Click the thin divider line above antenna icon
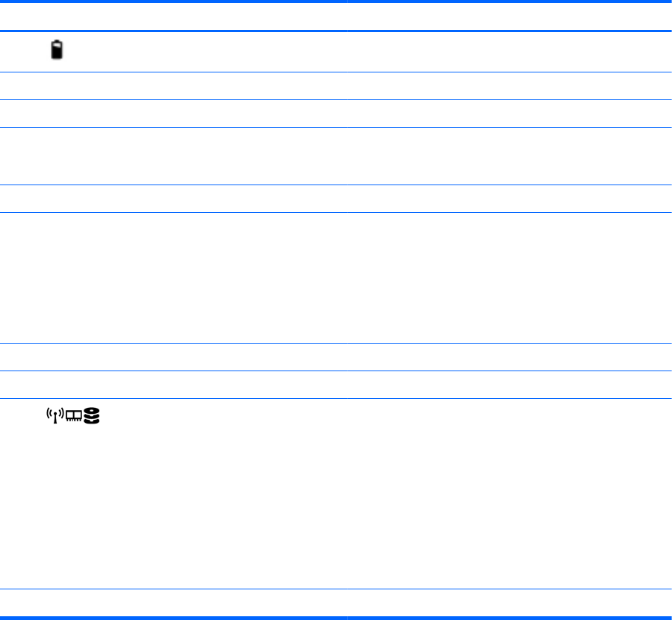672x620 pixels. 336,399
